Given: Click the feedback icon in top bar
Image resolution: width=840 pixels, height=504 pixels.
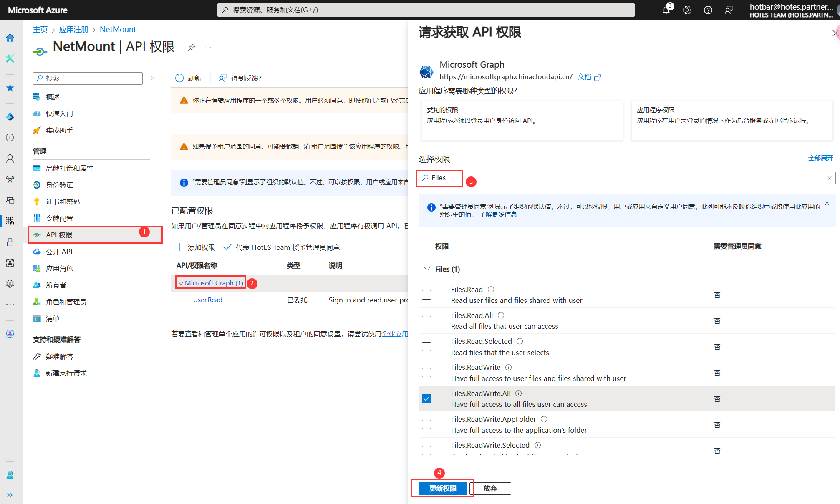Looking at the screenshot, I should tap(729, 10).
